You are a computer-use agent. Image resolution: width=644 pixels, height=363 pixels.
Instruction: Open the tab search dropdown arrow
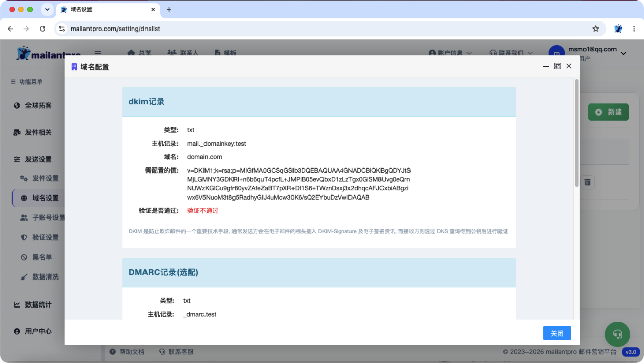coord(47,9)
